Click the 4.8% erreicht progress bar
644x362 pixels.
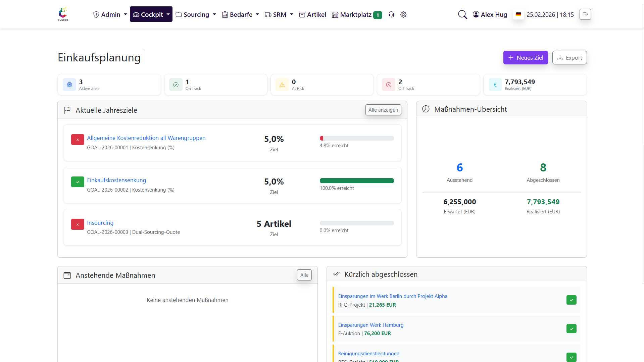tap(357, 138)
